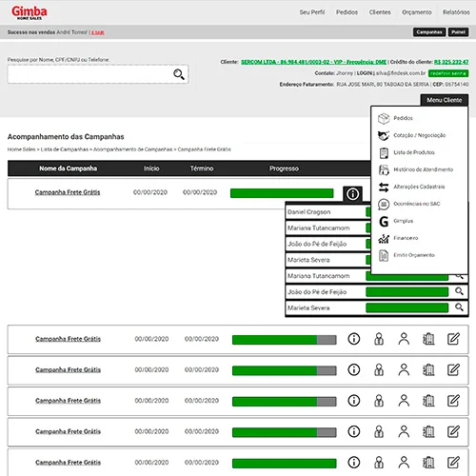Click the magnifier icon in the search box
This screenshot has height=476, width=476.
[179, 74]
